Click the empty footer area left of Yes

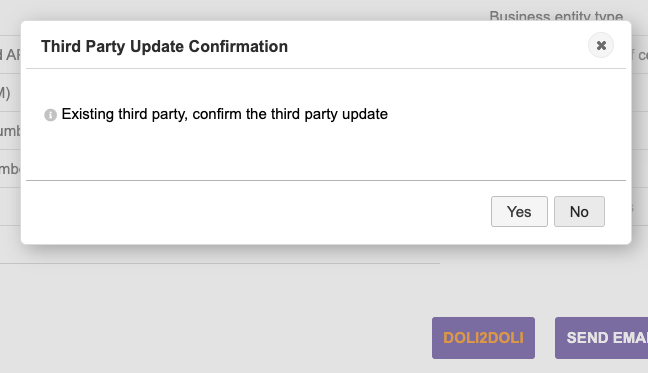(x=258, y=211)
